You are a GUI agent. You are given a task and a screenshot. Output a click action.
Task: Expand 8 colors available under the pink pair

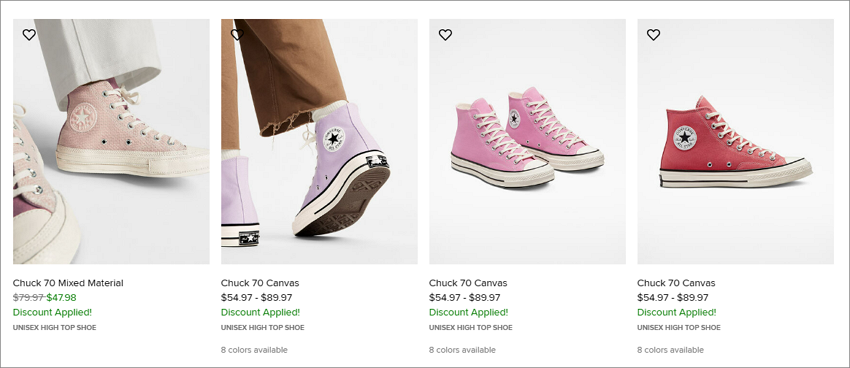(x=462, y=350)
